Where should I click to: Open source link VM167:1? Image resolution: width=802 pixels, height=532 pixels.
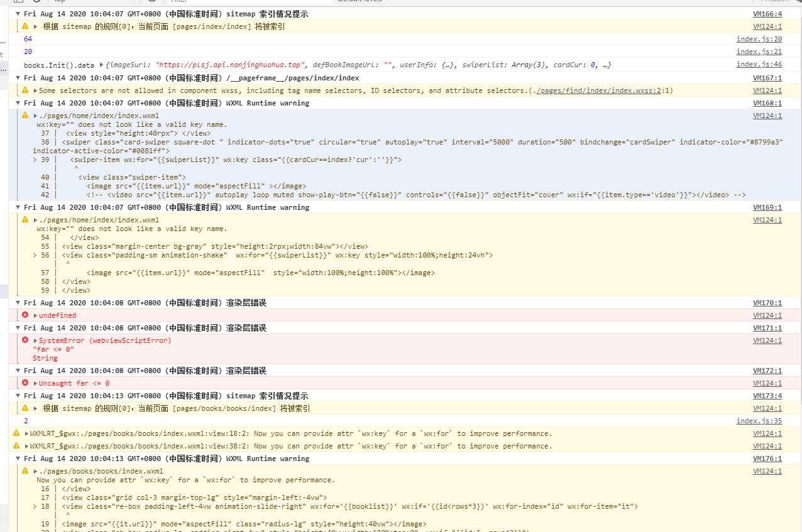(x=767, y=78)
